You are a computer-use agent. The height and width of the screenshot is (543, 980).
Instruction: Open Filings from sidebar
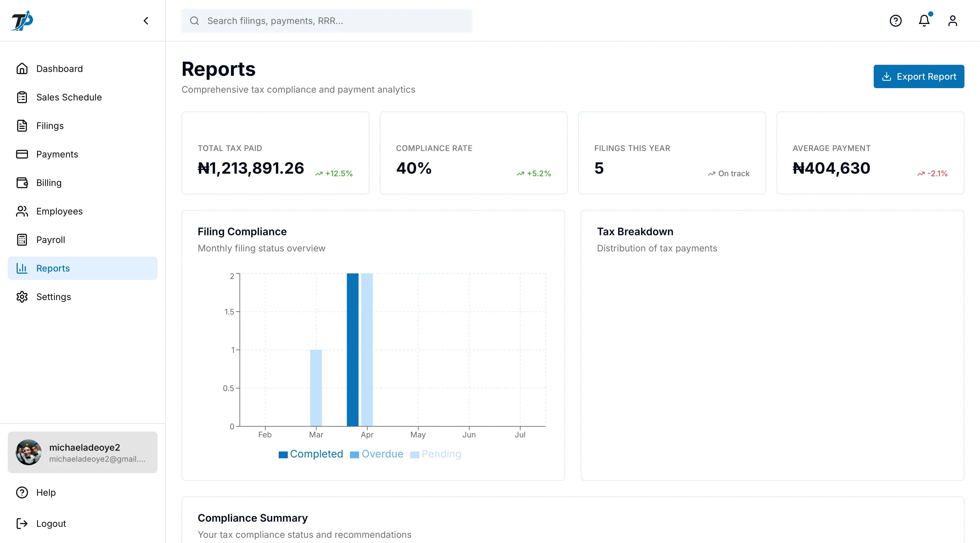83,125
